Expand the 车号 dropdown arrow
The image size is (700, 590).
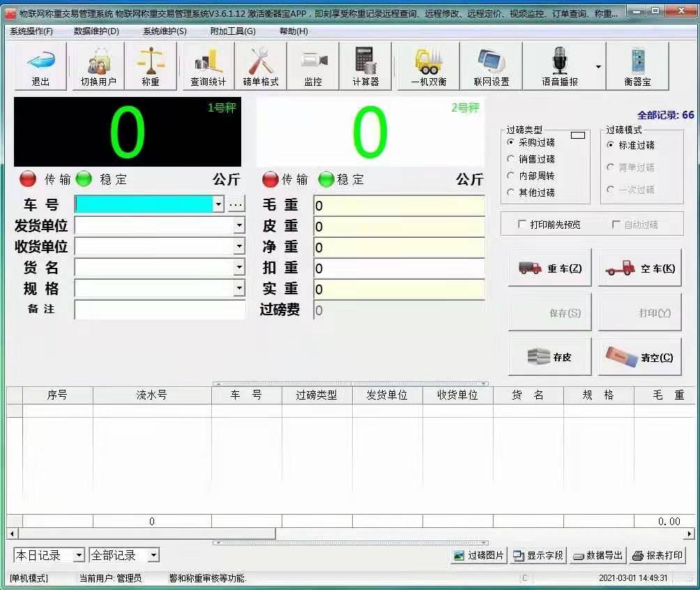tap(218, 204)
